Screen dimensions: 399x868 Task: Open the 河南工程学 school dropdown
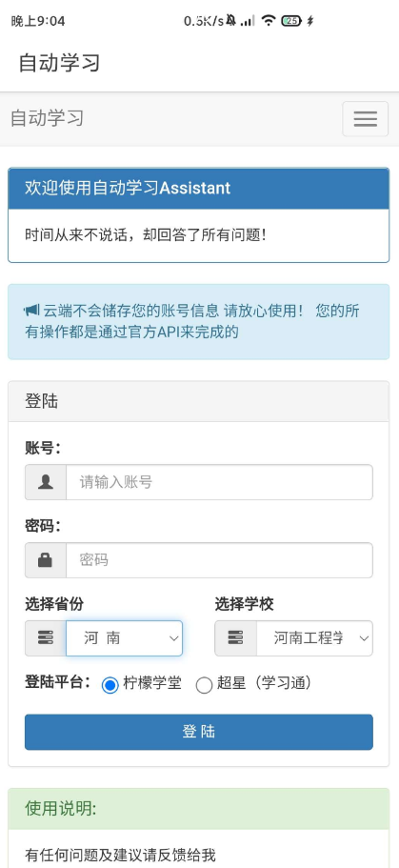[314, 638]
